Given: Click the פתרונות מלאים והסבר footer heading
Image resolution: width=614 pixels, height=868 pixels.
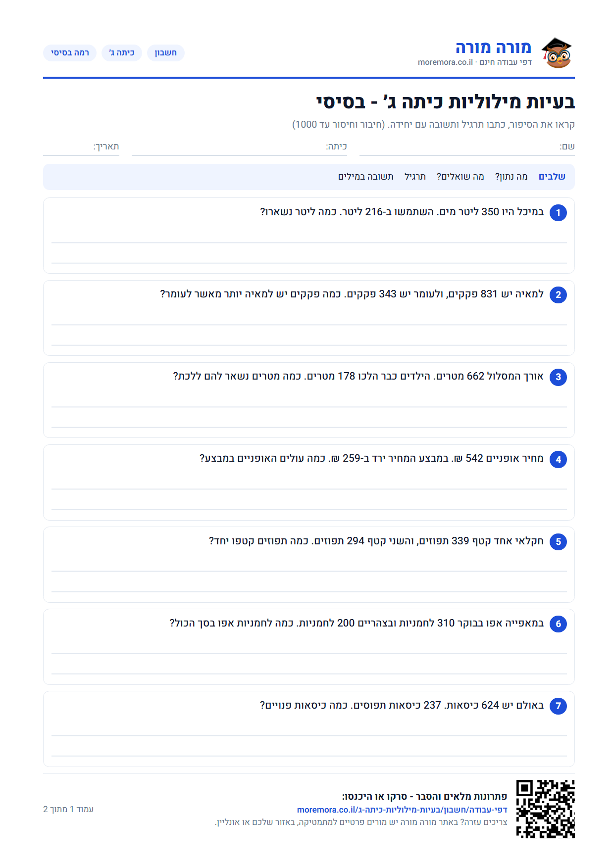Looking at the screenshot, I should [x=424, y=796].
